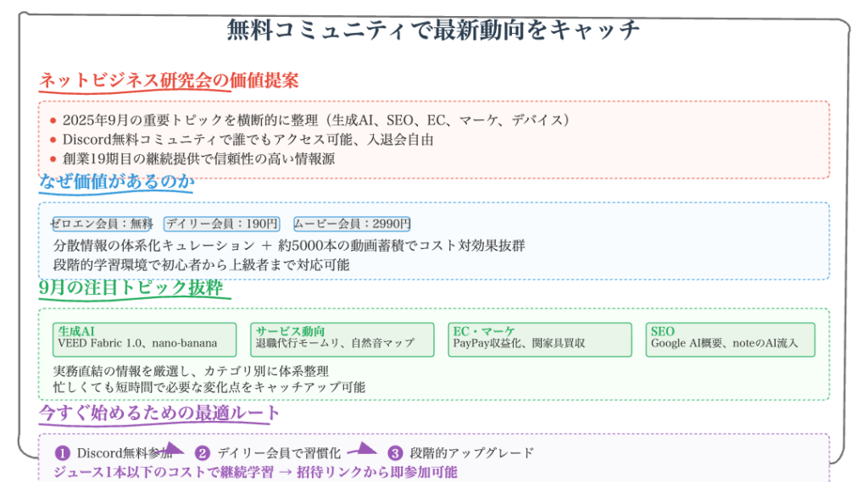The height and width of the screenshot is (482, 868).
Task: Click the purple circled number 3 icon
Action: click(x=395, y=453)
